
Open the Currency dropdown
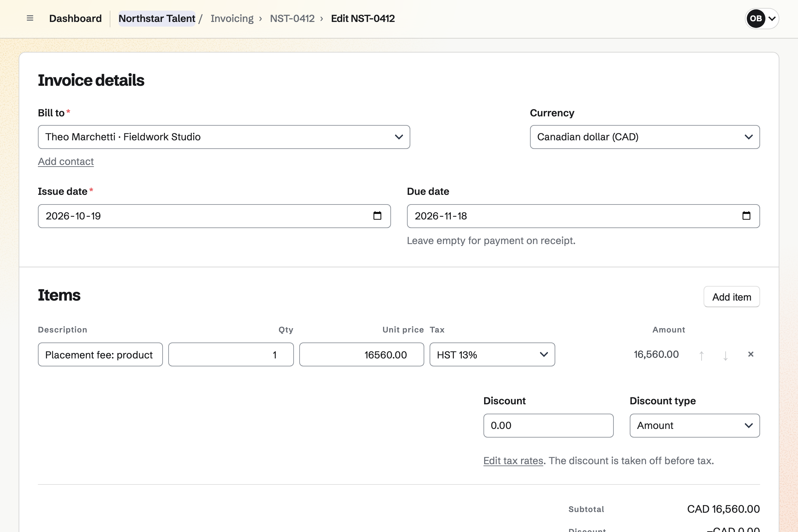[645, 137]
